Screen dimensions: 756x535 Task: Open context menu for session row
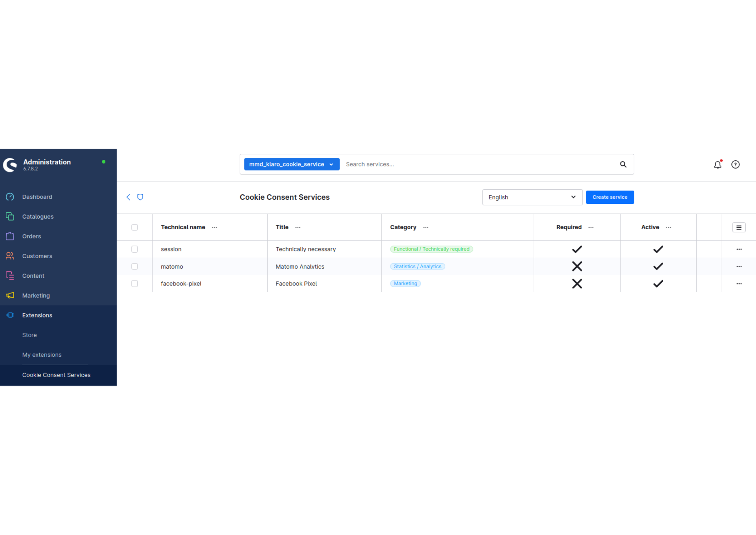click(739, 249)
